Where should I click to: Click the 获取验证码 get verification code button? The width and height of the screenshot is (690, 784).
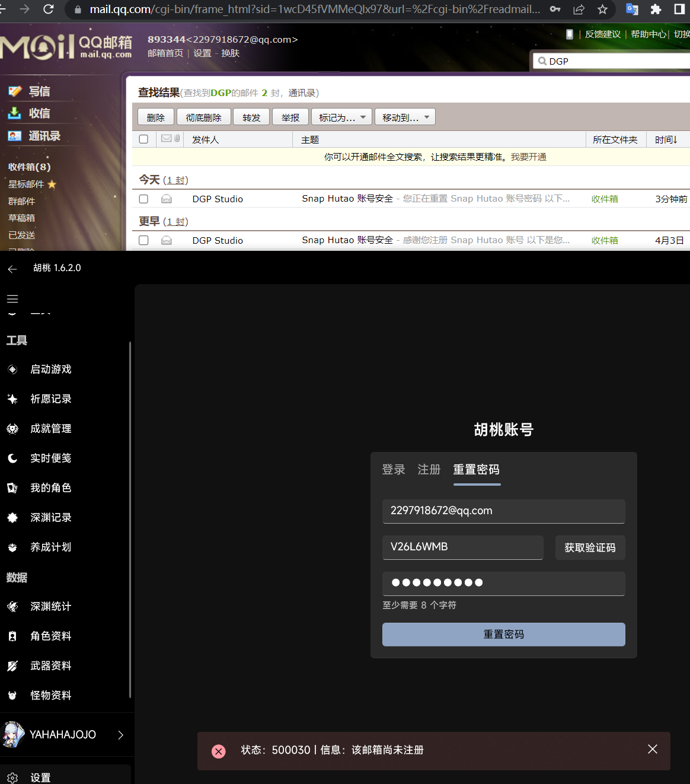(590, 547)
